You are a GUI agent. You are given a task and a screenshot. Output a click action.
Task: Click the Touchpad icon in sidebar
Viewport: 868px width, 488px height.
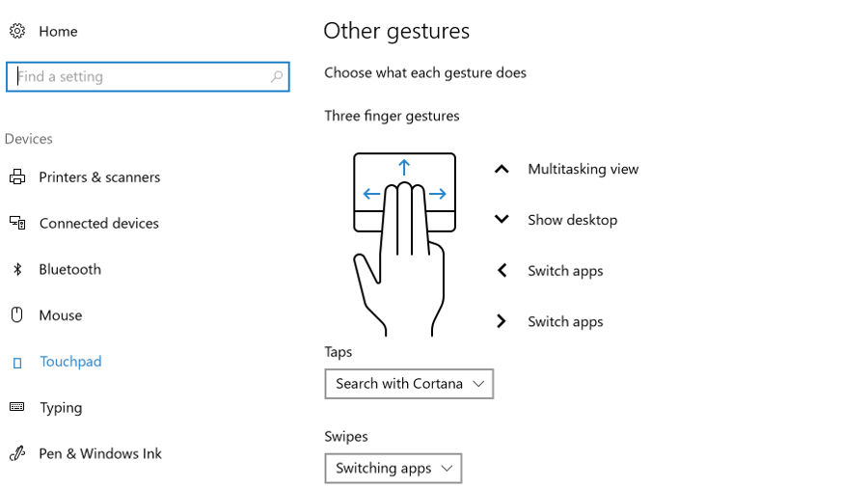pyautogui.click(x=17, y=363)
